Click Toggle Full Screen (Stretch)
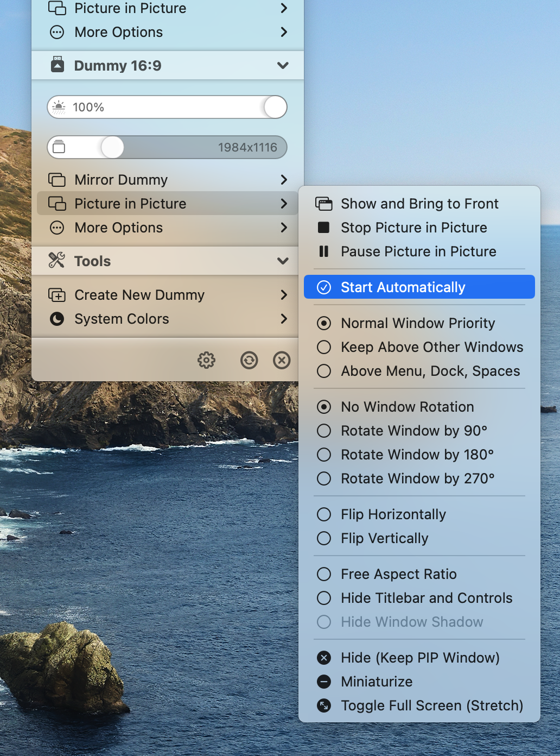The height and width of the screenshot is (756, 560). pos(431,705)
